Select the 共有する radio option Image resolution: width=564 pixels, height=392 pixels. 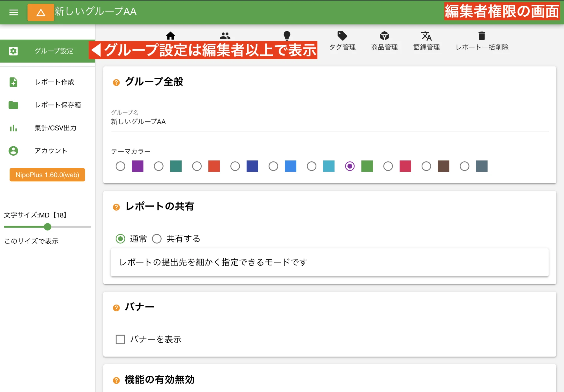(x=157, y=239)
